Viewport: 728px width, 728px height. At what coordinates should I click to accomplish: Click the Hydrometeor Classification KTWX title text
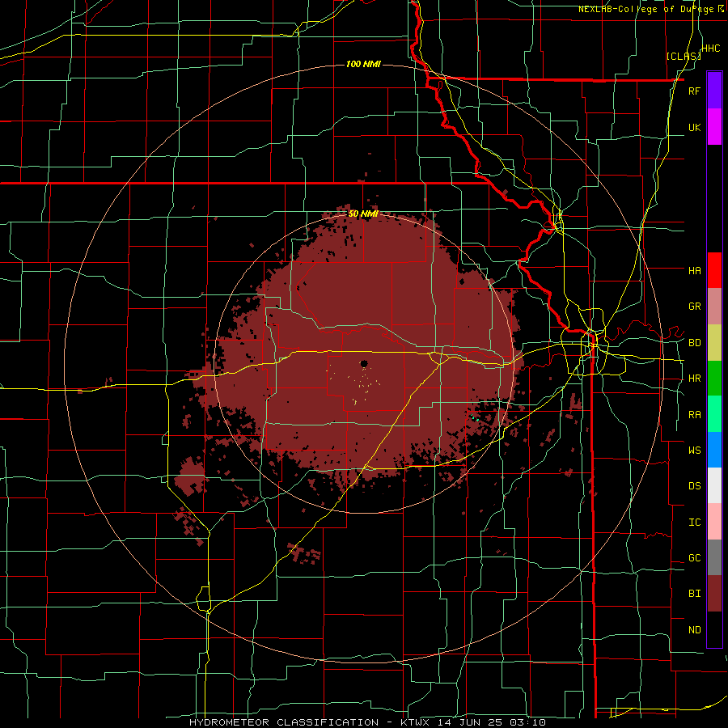[367, 722]
